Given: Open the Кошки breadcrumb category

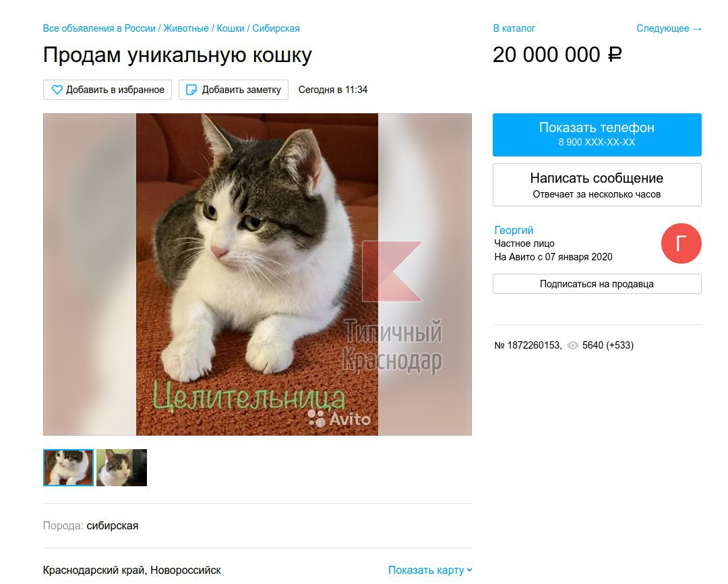Looking at the screenshot, I should point(231,28).
